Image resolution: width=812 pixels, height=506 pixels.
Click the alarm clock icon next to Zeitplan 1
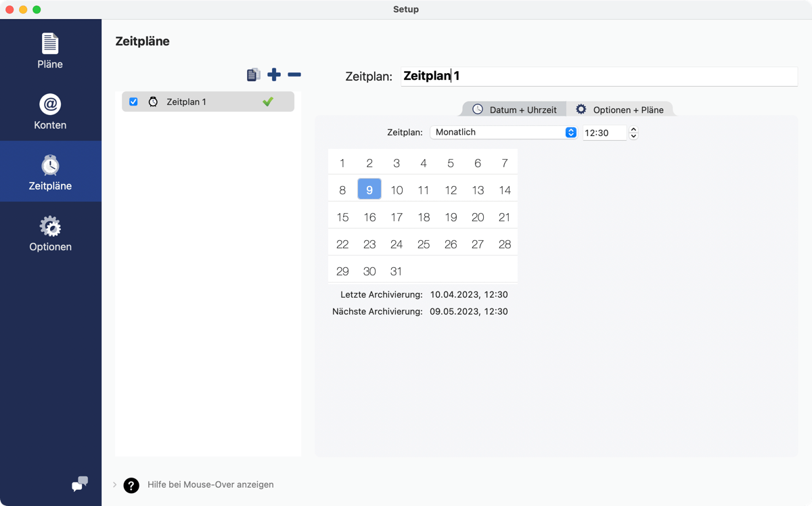tap(154, 101)
